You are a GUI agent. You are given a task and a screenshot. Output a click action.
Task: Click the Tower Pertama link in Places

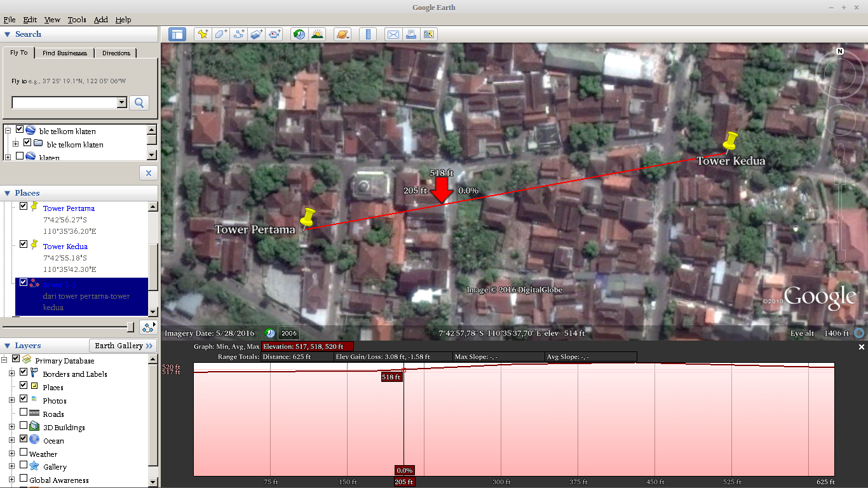(69, 208)
